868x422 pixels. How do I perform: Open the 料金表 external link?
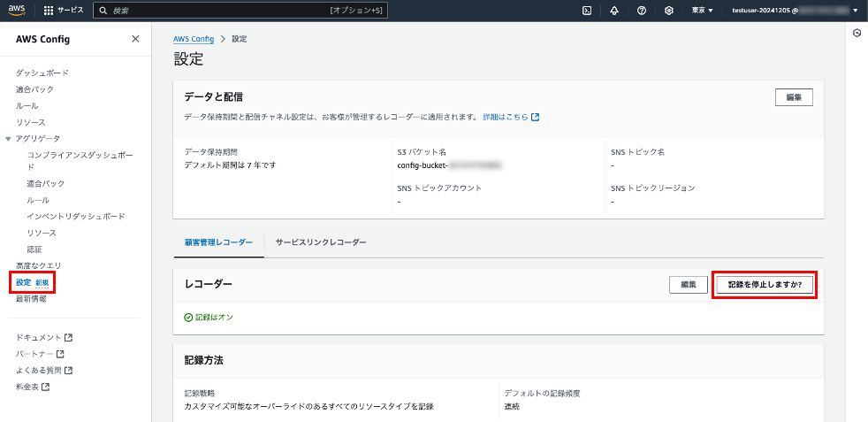point(33,387)
